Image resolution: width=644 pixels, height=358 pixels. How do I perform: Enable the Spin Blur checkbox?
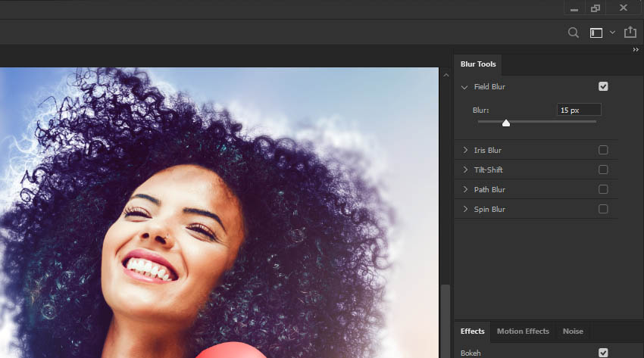click(x=603, y=209)
